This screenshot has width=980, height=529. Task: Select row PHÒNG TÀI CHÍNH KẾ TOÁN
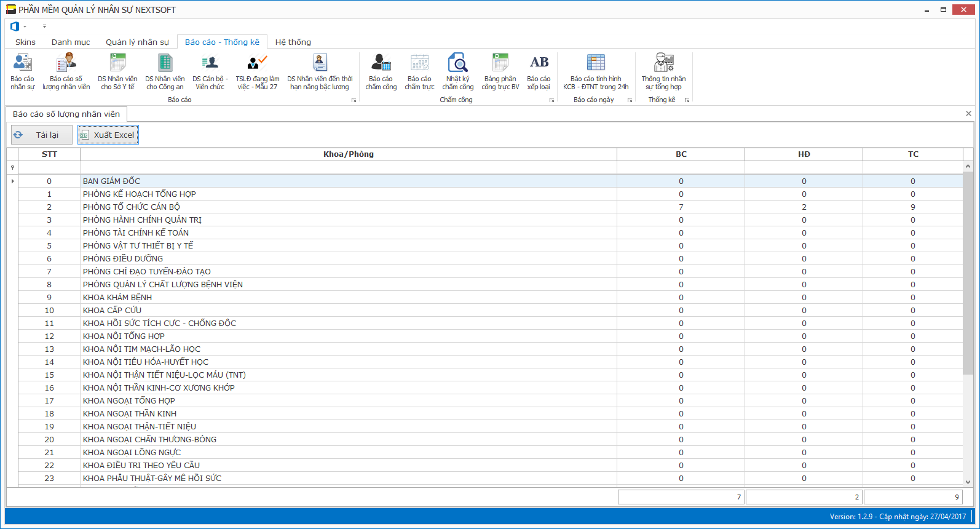coord(491,233)
